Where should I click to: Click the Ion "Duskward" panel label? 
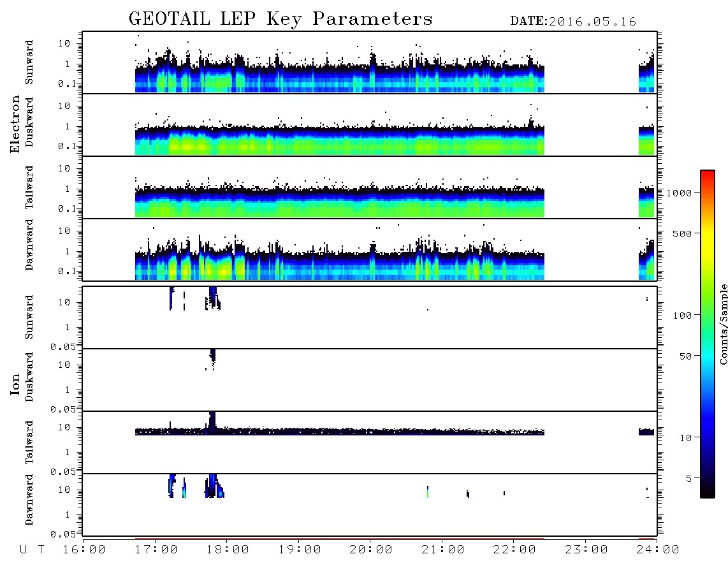[29, 377]
